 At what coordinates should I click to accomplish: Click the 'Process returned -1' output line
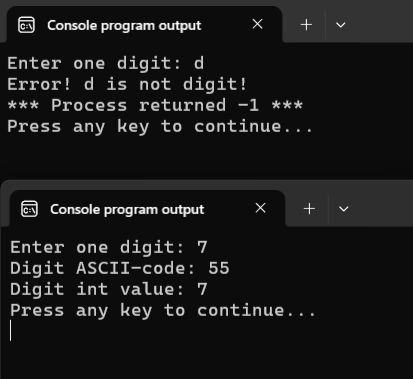coord(155,105)
